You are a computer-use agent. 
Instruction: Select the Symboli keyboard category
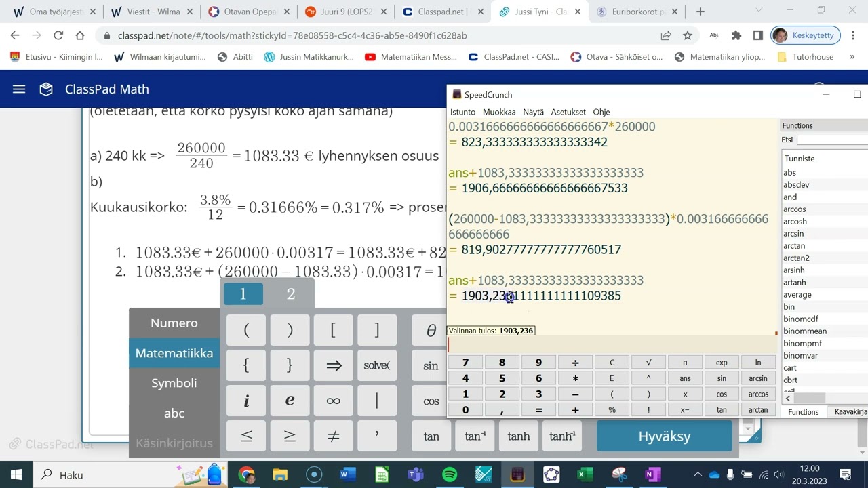click(x=174, y=382)
